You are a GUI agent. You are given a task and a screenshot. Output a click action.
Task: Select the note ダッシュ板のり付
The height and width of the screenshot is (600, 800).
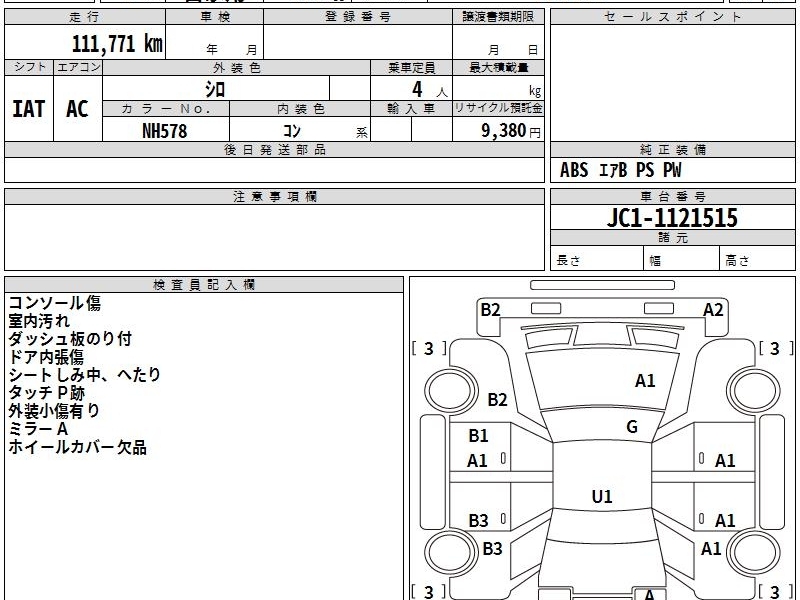click(x=70, y=339)
